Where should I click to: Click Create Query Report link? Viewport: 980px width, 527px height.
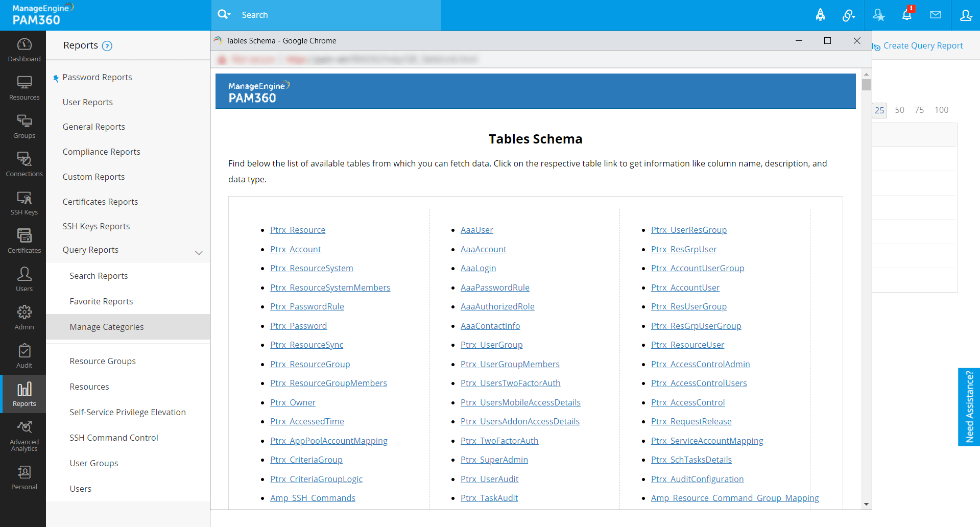[923, 45]
